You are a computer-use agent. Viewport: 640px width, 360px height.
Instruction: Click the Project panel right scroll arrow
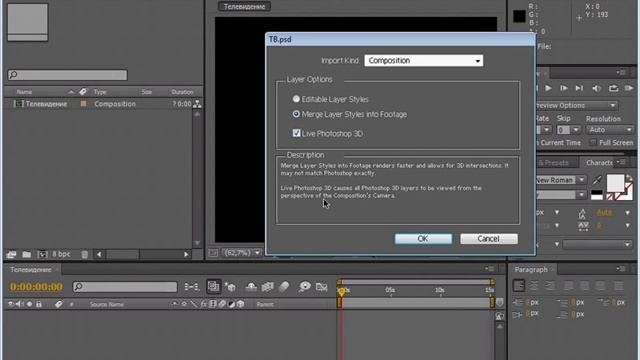tap(186, 254)
